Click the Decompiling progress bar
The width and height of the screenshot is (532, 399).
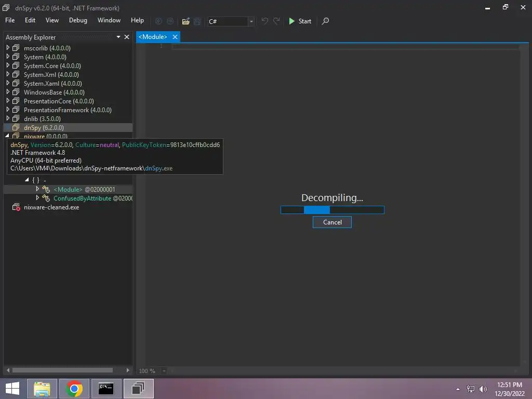[x=332, y=210]
